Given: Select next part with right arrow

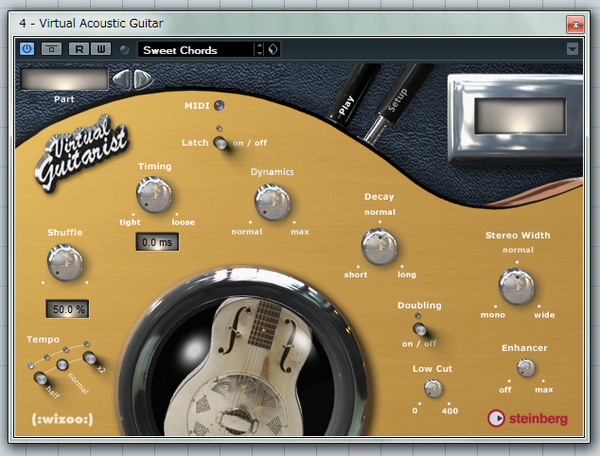Looking at the screenshot, I should [x=143, y=80].
